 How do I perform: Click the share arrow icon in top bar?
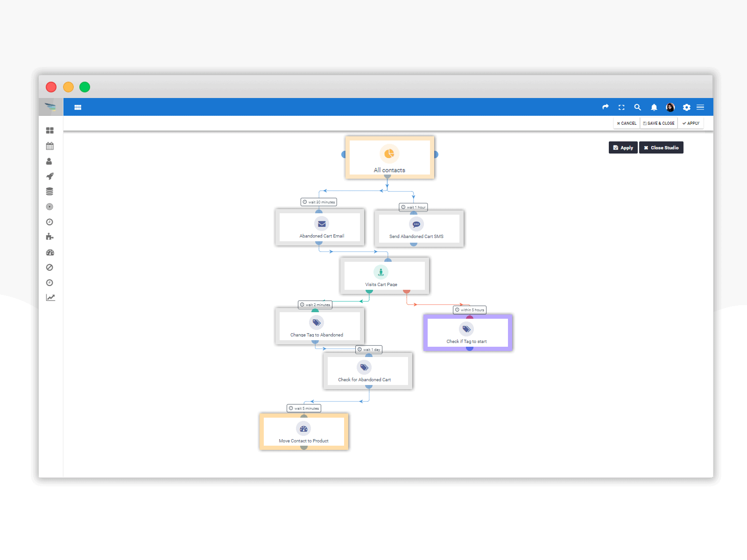606,107
